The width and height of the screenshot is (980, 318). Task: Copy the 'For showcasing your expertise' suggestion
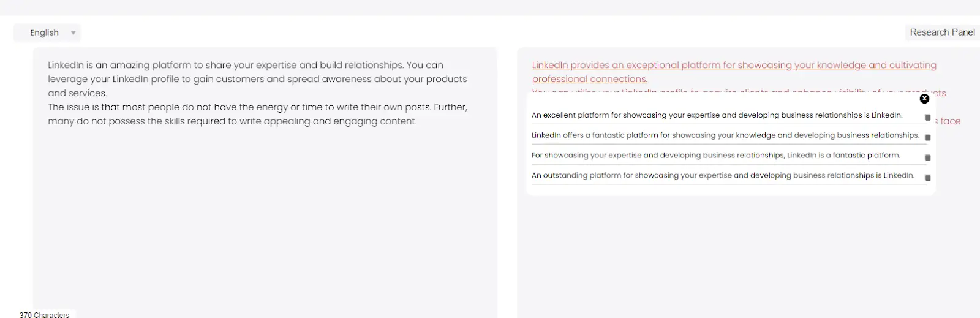click(927, 158)
